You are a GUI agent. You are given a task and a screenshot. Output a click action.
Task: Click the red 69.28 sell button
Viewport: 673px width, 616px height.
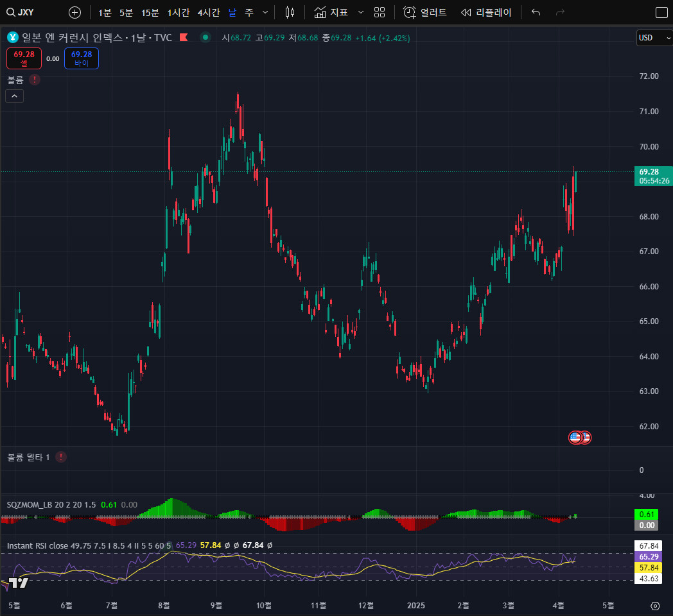click(24, 58)
